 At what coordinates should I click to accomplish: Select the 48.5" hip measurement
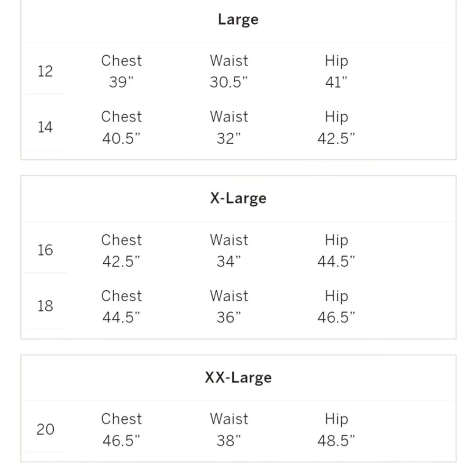point(336,440)
